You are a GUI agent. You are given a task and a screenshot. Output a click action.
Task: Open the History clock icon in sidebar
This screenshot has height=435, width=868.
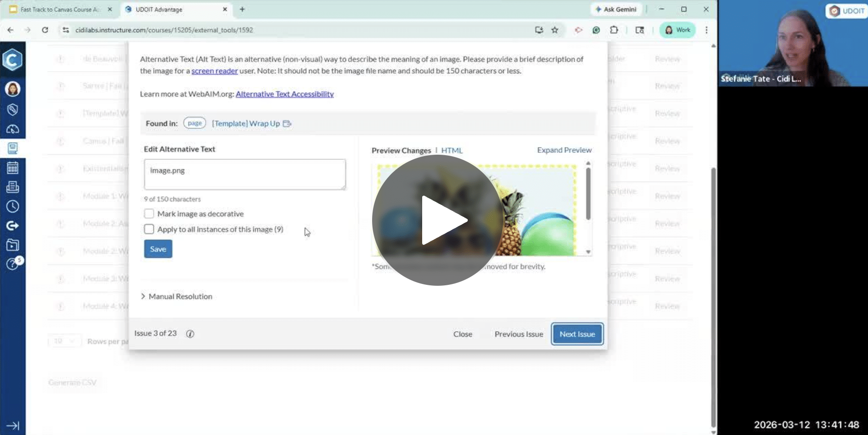click(x=13, y=207)
